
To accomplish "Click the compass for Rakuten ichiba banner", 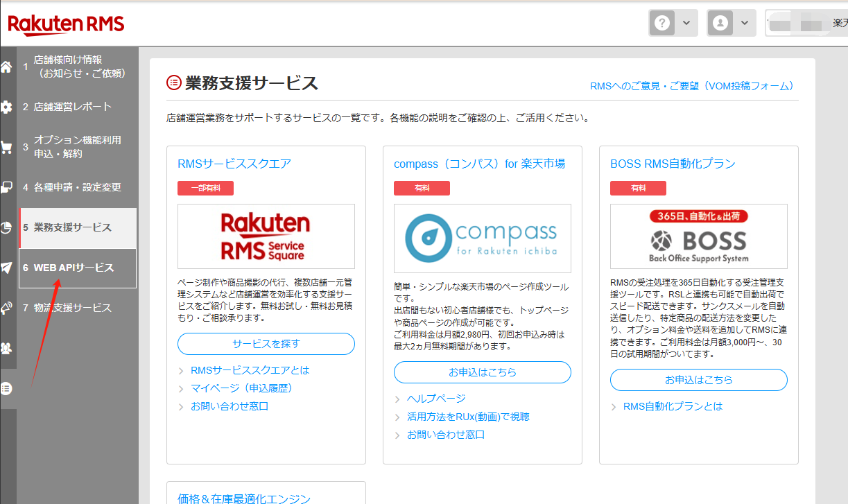I will coord(483,238).
